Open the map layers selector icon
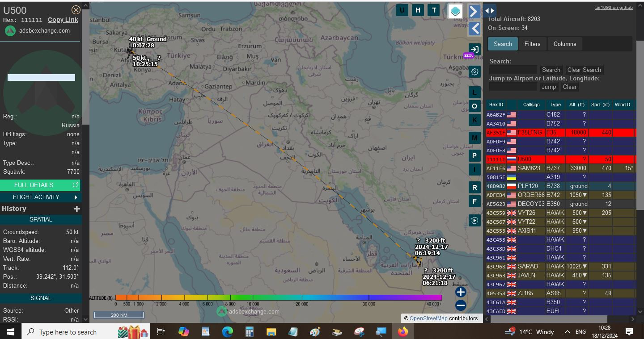 click(455, 11)
